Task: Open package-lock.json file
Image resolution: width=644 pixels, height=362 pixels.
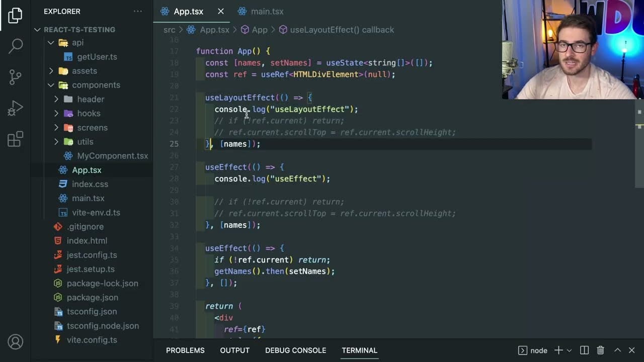Action: [x=102, y=283]
